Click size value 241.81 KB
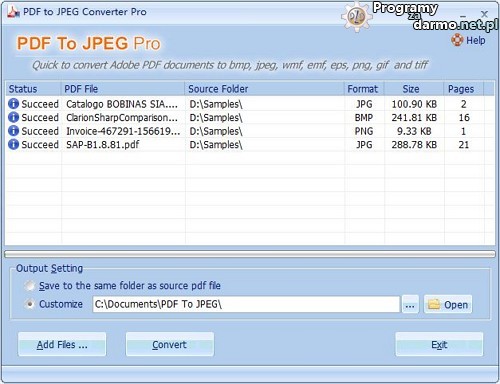500x384 pixels. [x=414, y=118]
